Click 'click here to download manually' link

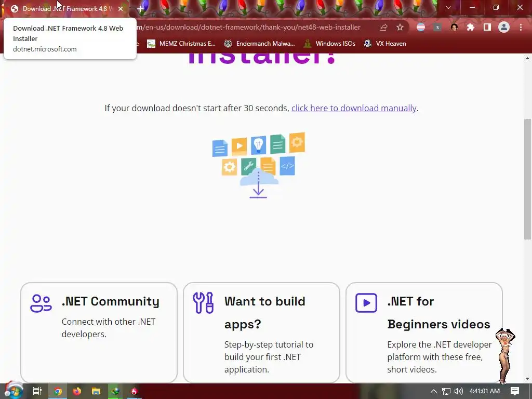click(x=354, y=108)
